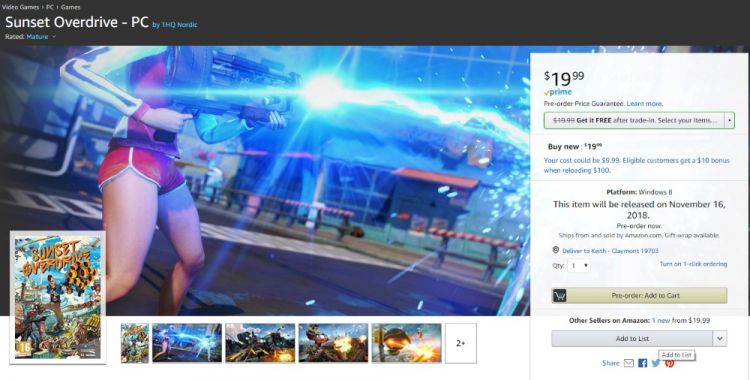Go to the Video Games breadcrumb
Viewport: 750px width, 380px height.
click(21, 7)
